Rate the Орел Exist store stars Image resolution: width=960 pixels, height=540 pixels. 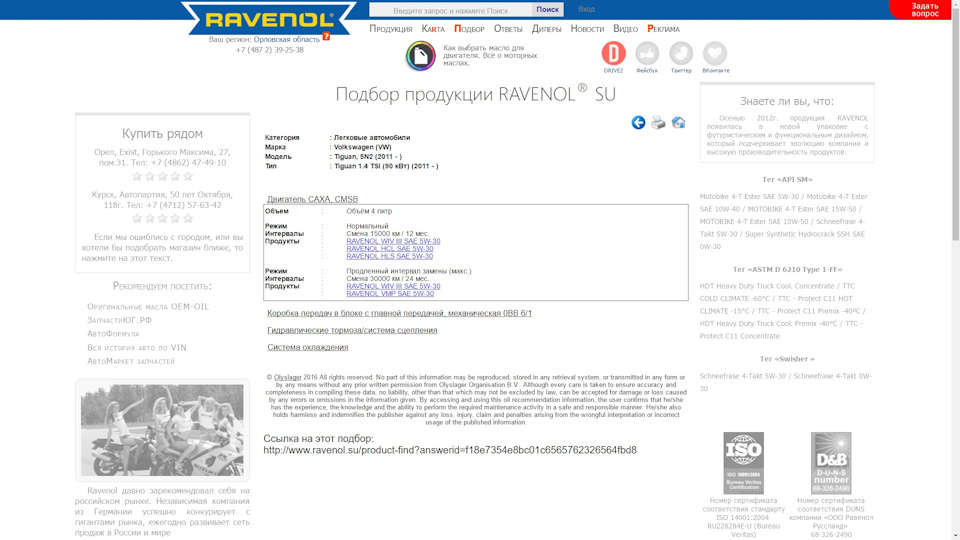click(162, 177)
